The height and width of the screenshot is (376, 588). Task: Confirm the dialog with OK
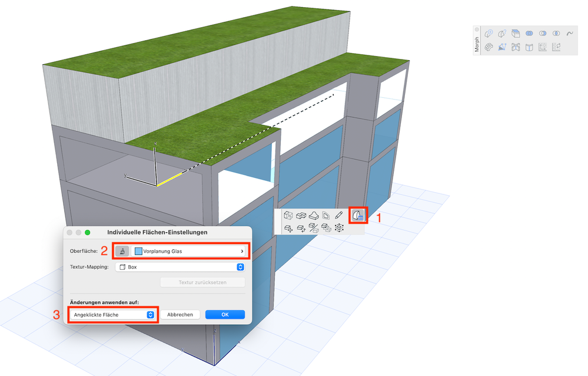point(225,315)
